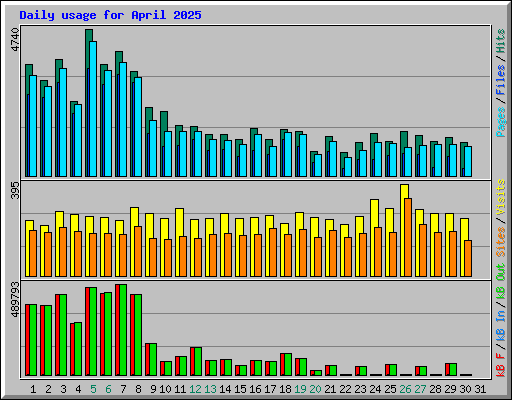Click the cyan pages bar on day 1

pyautogui.click(x=33, y=126)
